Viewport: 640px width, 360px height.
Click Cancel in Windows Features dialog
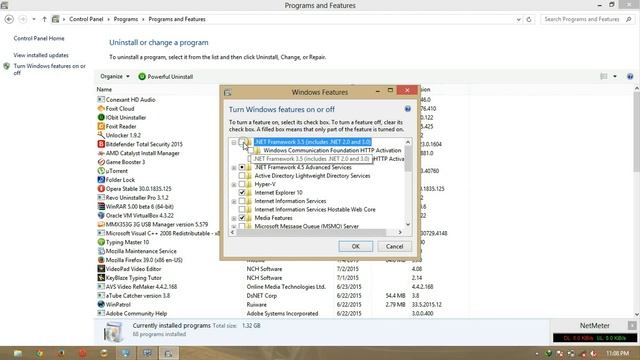click(394, 246)
